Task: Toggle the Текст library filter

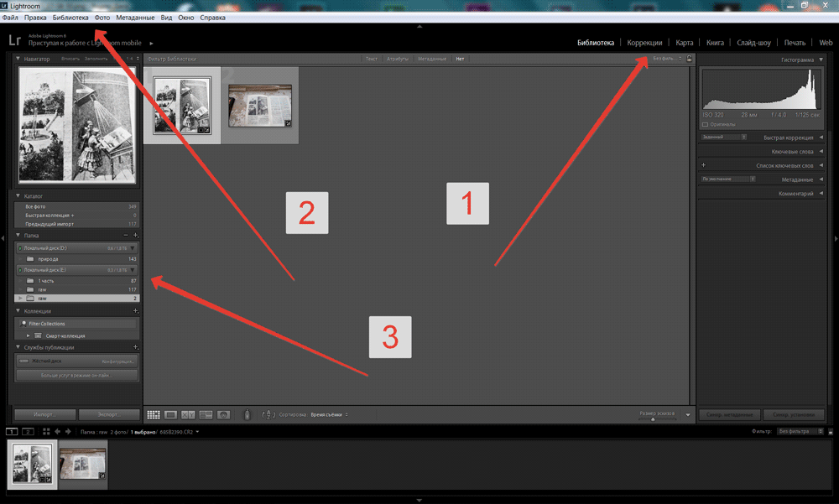Action: 372,59
